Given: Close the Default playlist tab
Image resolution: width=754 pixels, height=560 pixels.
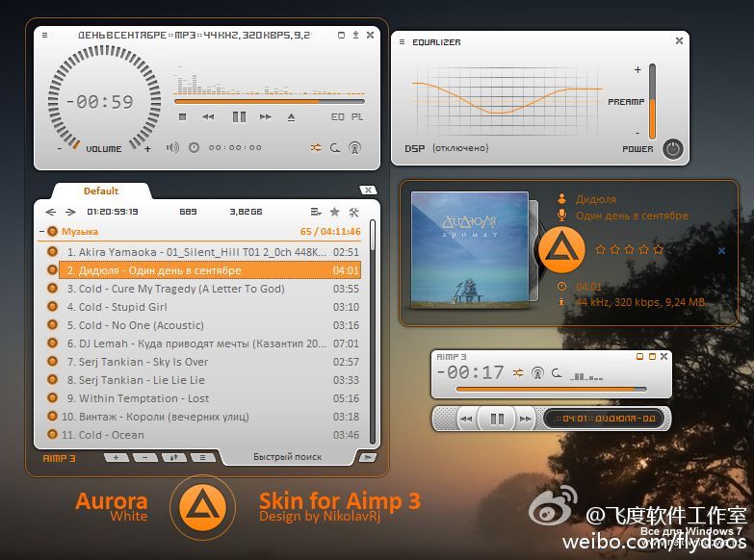Looking at the screenshot, I should coord(368,190).
